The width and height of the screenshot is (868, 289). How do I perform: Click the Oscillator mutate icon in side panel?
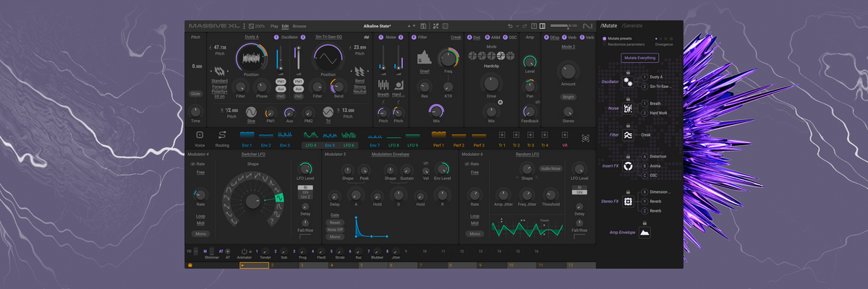point(628,82)
